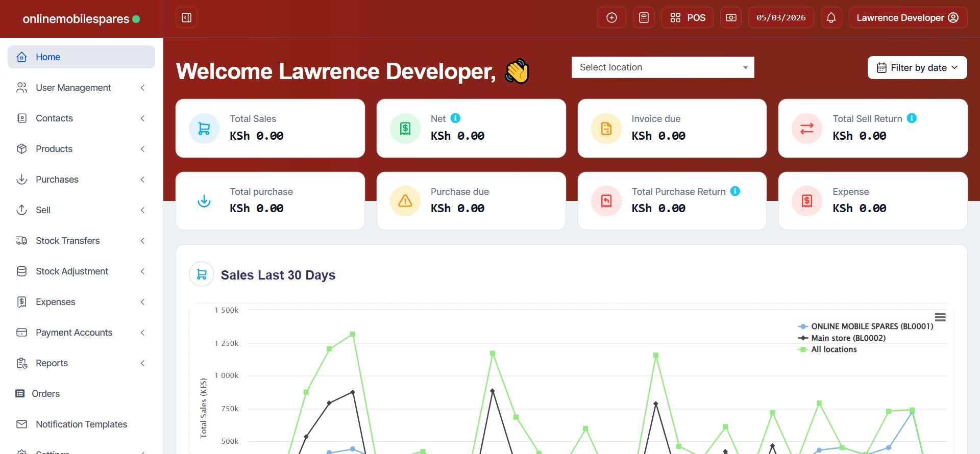Click the Total purchase download icon
The height and width of the screenshot is (454, 980).
[204, 201]
